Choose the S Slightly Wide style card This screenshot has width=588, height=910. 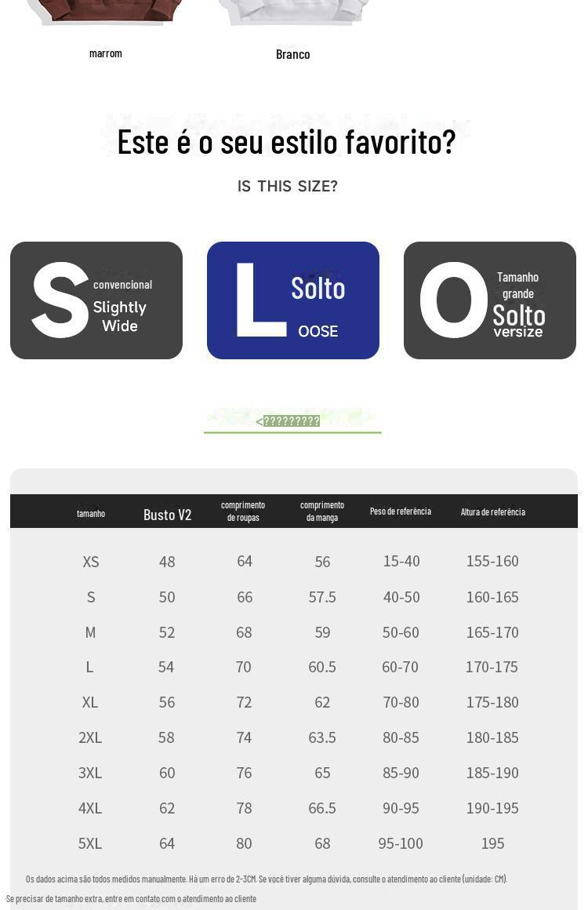point(96,300)
